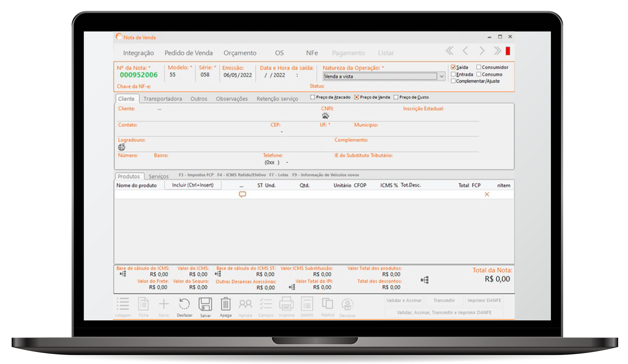Enable the Consumidor checkbox
628x364 pixels.
pyautogui.click(x=478, y=67)
